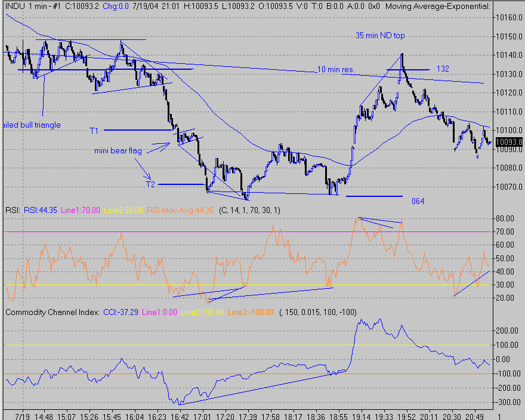Select the T1 target label
Image resolution: width=525 pixels, height=420 pixels.
pos(94,130)
